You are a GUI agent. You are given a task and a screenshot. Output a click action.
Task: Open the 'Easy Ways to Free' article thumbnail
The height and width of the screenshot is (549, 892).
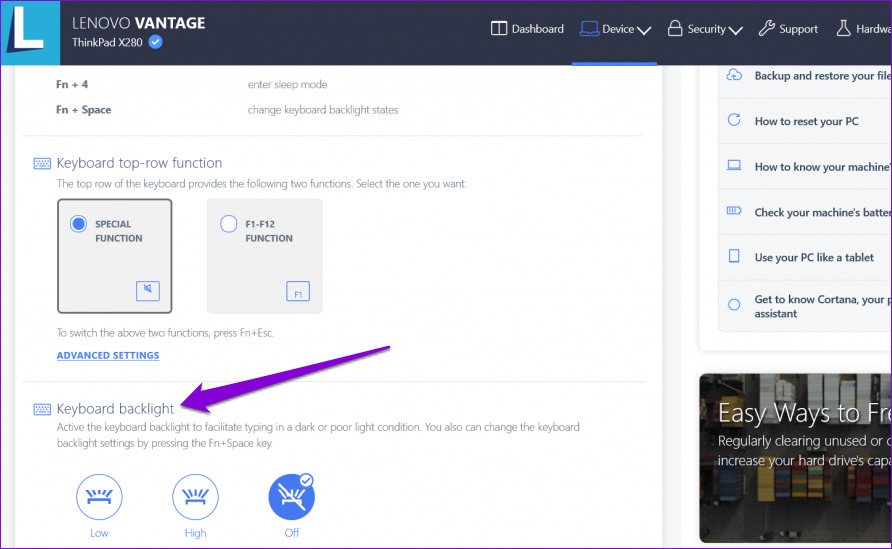point(795,458)
